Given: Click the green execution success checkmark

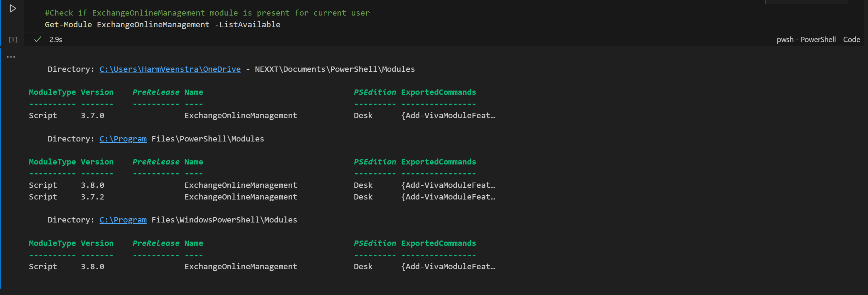Looking at the screenshot, I should point(38,40).
